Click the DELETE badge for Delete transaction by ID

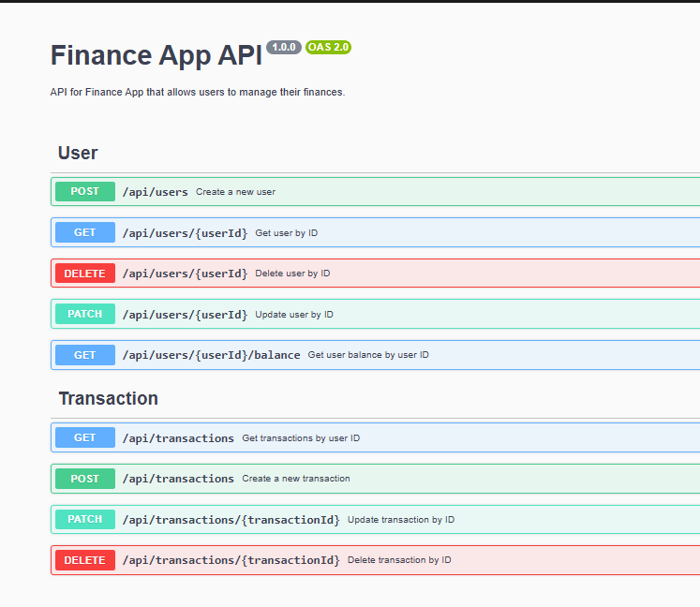click(85, 560)
